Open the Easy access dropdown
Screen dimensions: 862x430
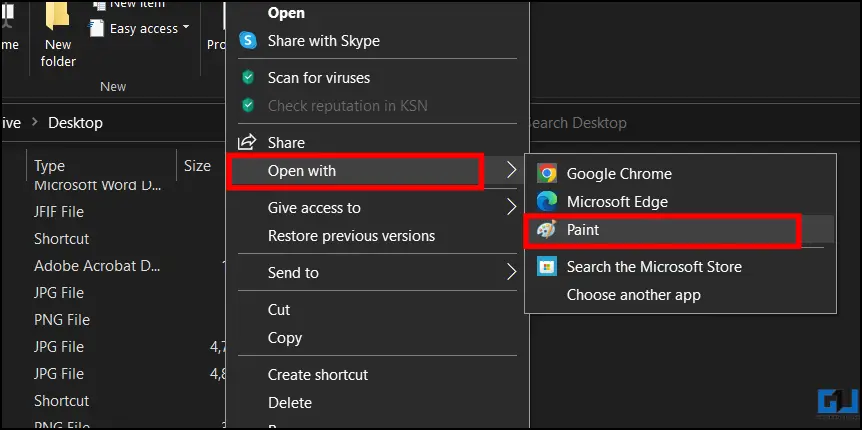pyautogui.click(x=185, y=27)
